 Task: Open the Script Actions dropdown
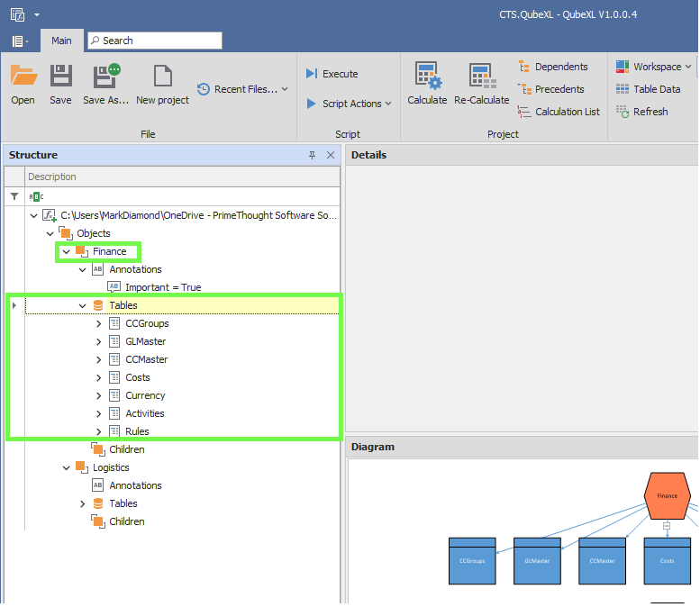point(349,104)
